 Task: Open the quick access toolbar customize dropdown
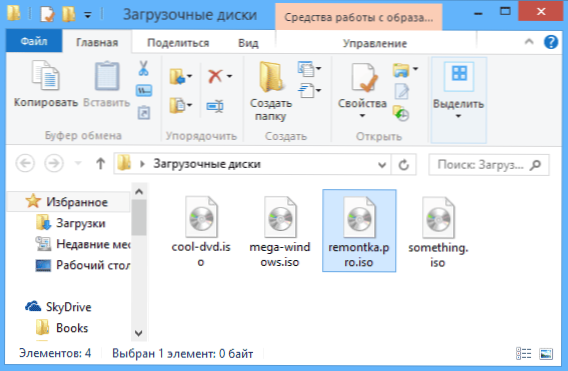pyautogui.click(x=88, y=15)
